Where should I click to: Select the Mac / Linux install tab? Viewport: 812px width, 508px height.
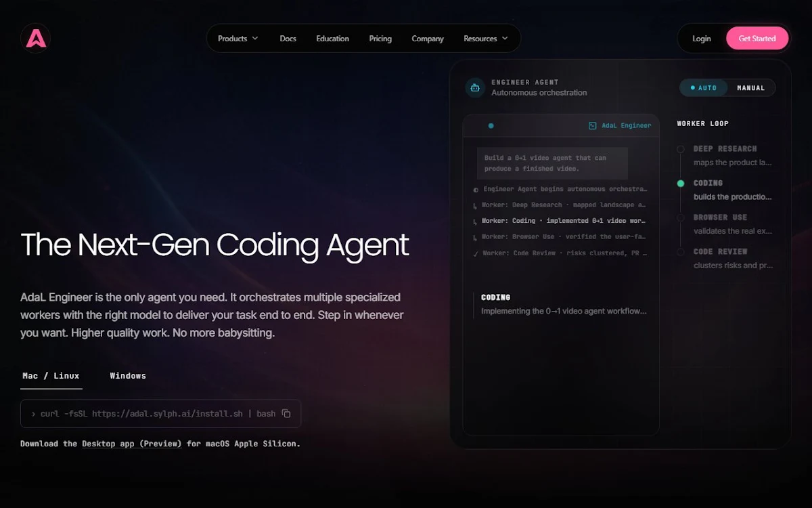tap(51, 376)
